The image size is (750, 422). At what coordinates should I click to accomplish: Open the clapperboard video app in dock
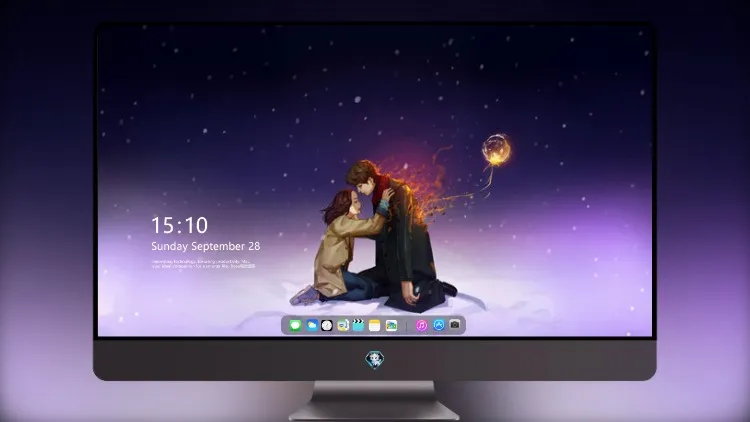[358, 325]
